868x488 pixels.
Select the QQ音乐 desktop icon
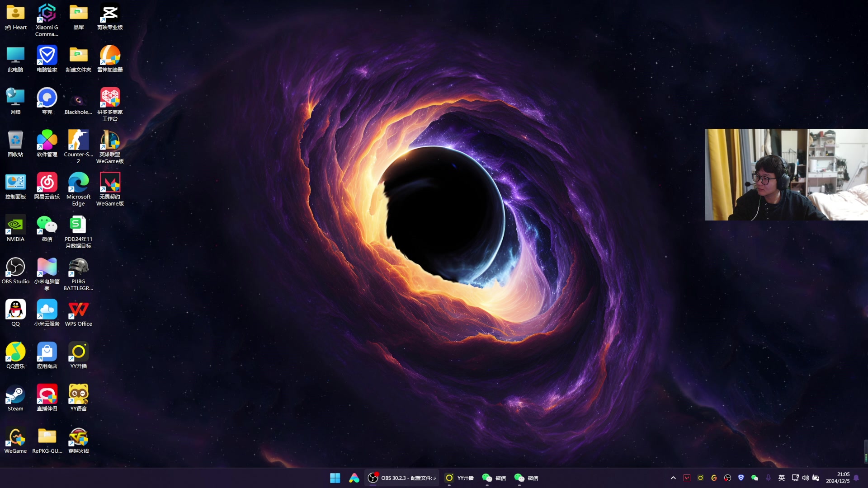click(15, 356)
